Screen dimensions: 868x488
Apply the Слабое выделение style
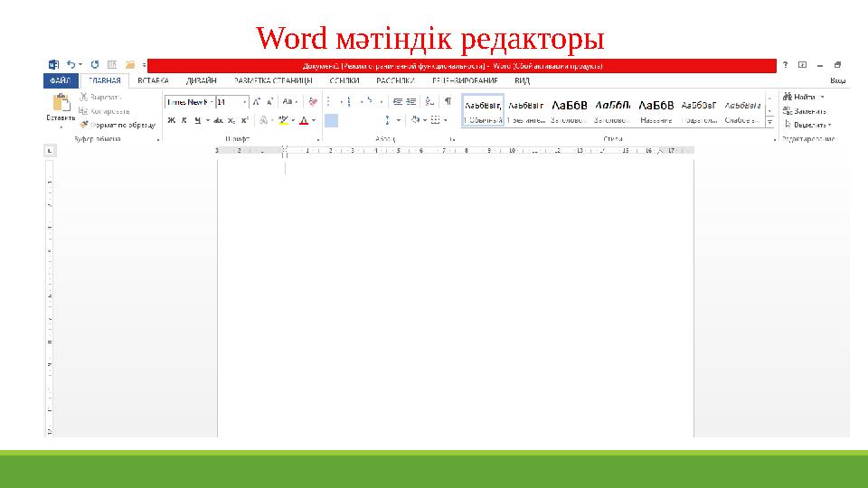click(743, 110)
